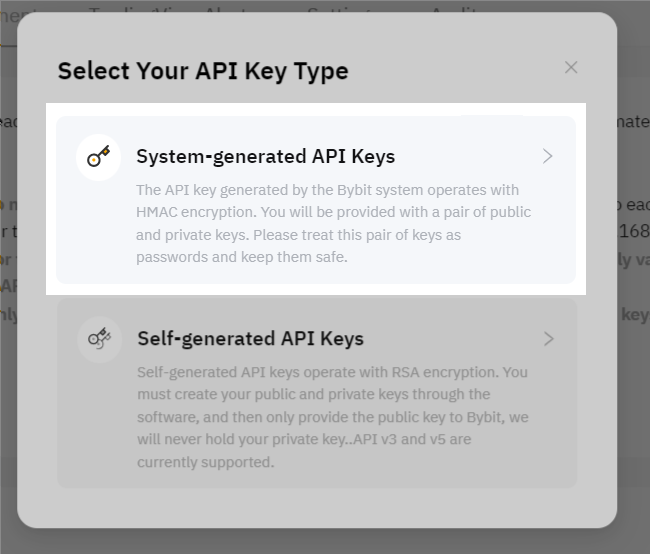Screen dimensions: 650x554
Task: Close the Select Your API Key Type dialog
Action: coord(571,67)
